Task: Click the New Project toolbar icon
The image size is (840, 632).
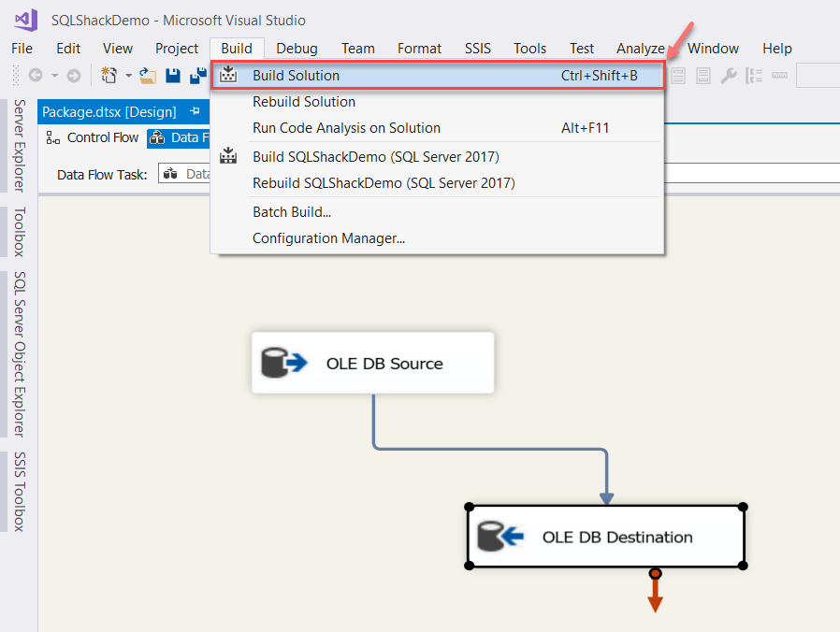Action: pyautogui.click(x=109, y=75)
